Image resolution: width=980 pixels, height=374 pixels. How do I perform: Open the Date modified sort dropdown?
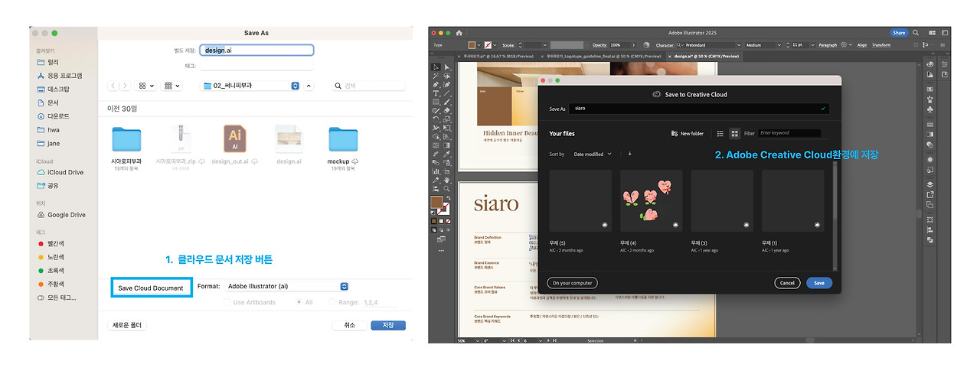tap(593, 154)
